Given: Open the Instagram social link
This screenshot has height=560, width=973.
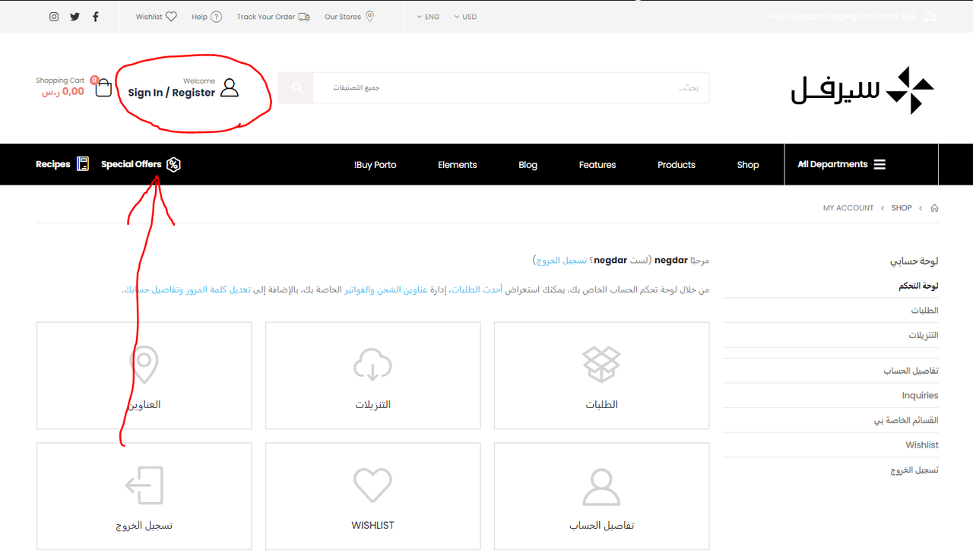Looking at the screenshot, I should click(54, 17).
